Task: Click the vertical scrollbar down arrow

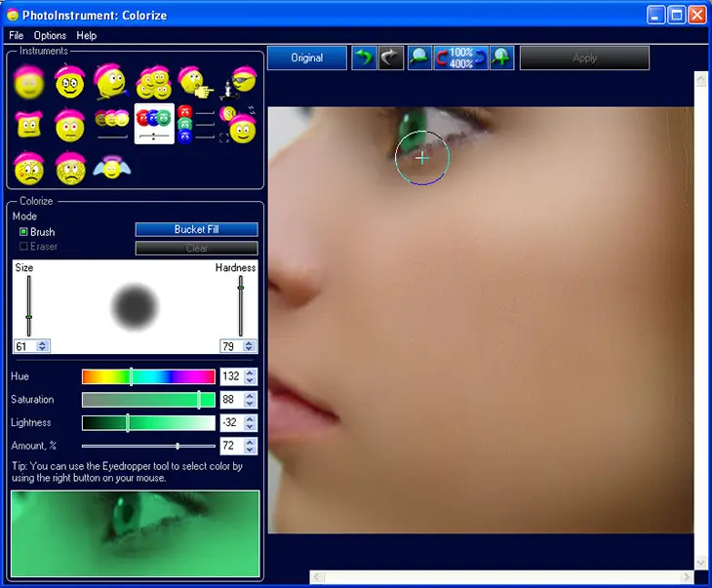Action: 700,562
